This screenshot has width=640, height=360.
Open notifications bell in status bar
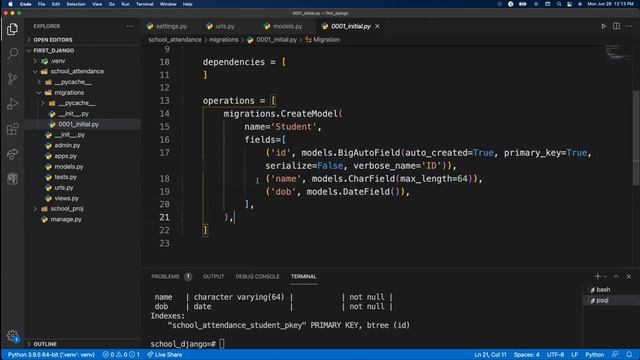tap(629, 355)
